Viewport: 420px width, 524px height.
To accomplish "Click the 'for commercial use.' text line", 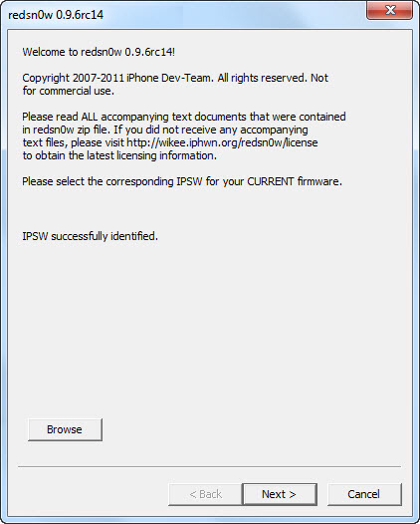I will tap(69, 91).
